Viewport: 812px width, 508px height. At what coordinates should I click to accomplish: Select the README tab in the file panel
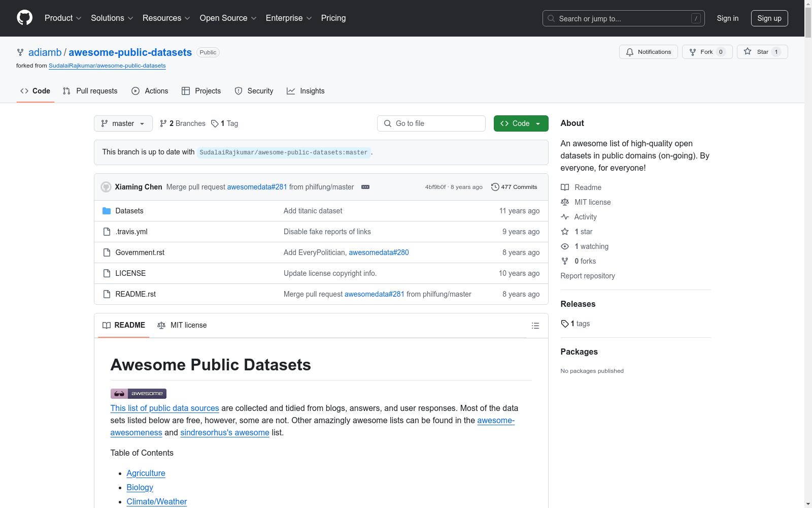124,325
